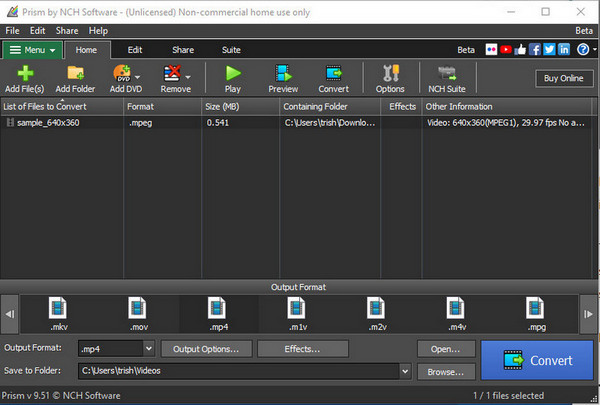Click the Save to Folder path field
The height and width of the screenshot is (405, 600).
239,371
